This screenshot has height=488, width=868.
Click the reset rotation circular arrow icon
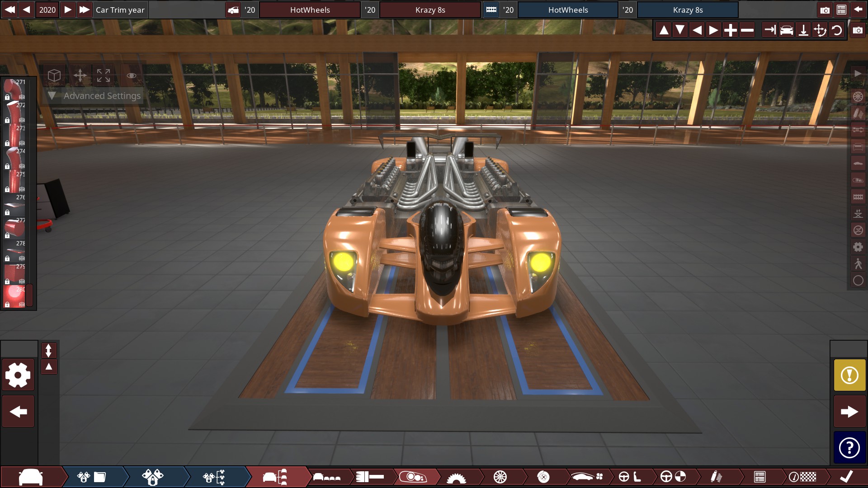(x=836, y=30)
